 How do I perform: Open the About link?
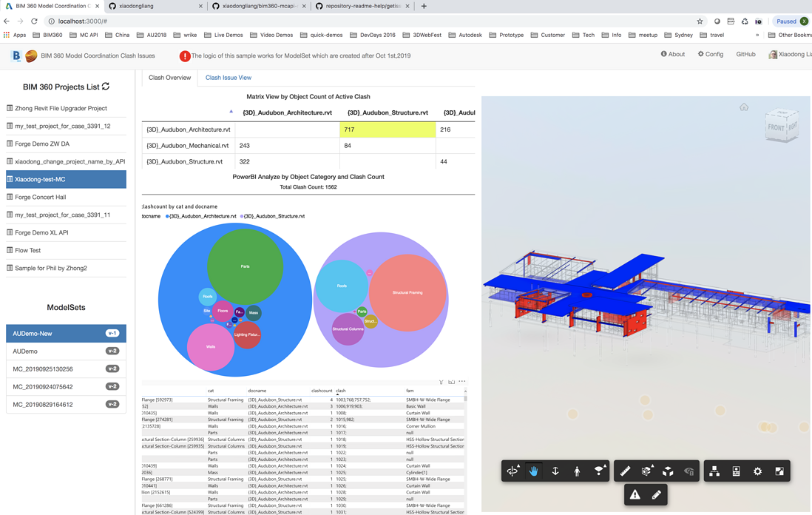click(x=673, y=54)
